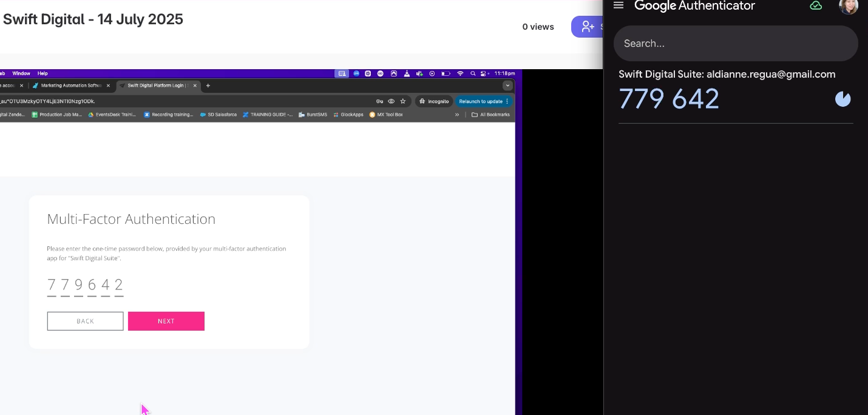Screen dimensions: 868x415
Task: Click the Upwork icon in menu bar
Action: pyautogui.click(x=381, y=73)
